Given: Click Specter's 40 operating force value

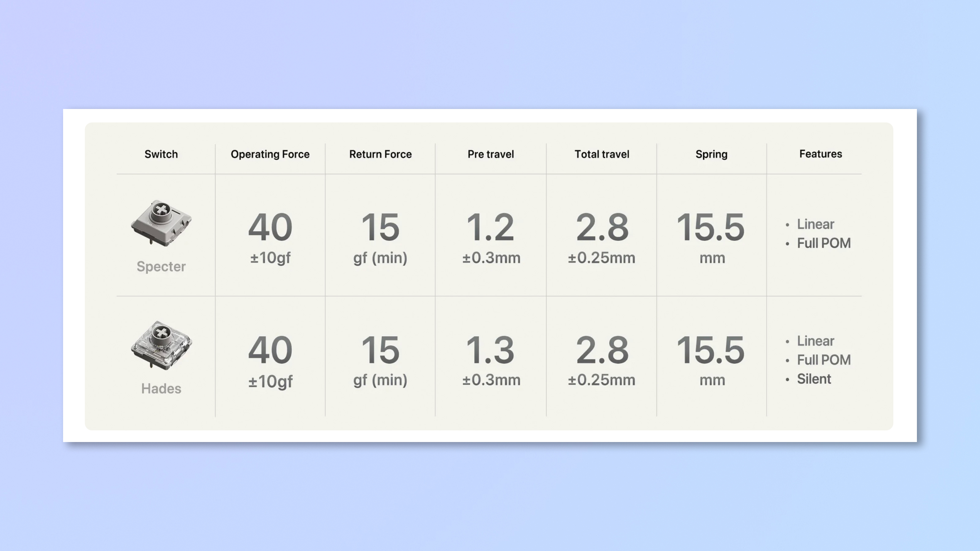Looking at the screenshot, I should click(270, 227).
